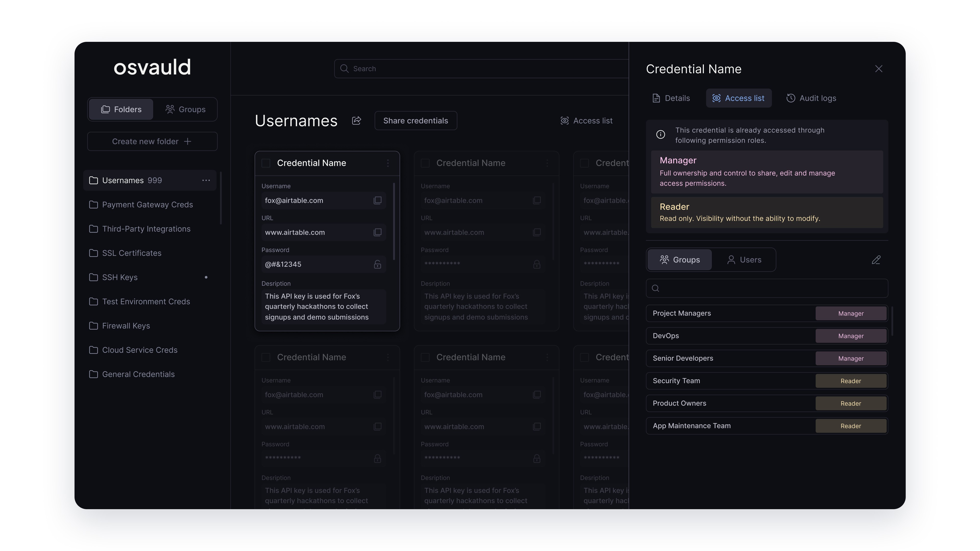
Task: Open the Access list link near Usernames header
Action: (586, 121)
